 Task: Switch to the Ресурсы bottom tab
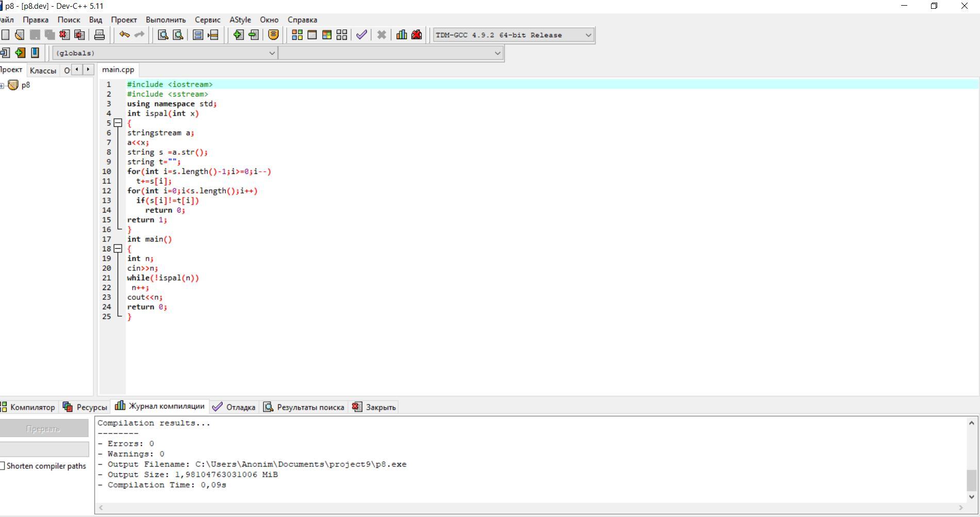click(85, 407)
